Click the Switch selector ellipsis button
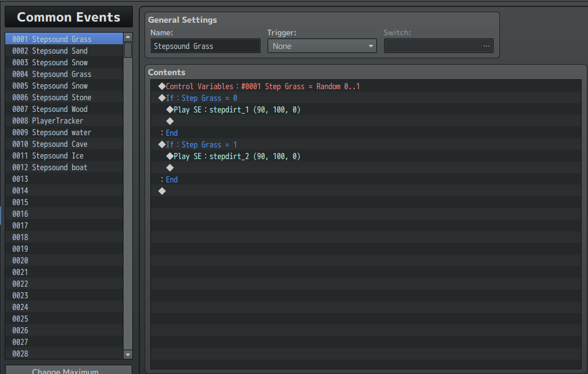Screen dimensions: 588x374 tap(486, 46)
